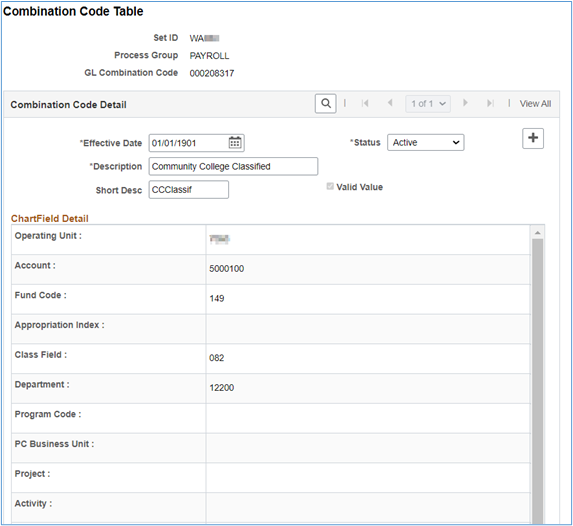Click the next row arrow

tap(465, 103)
